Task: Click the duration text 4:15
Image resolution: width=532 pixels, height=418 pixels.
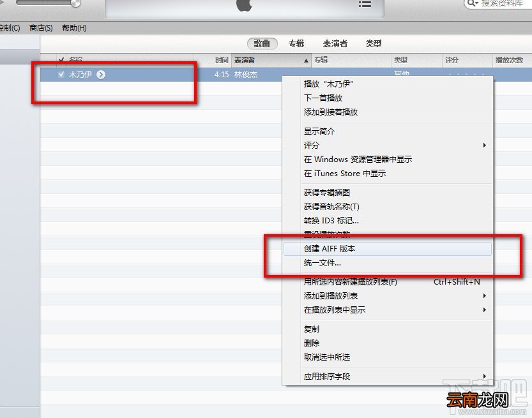Action: [222, 75]
